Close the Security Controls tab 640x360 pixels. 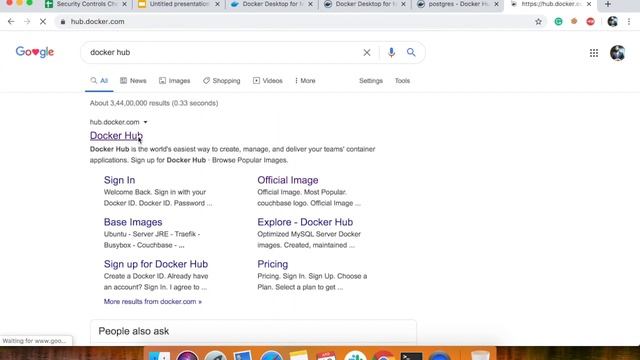(124, 4)
